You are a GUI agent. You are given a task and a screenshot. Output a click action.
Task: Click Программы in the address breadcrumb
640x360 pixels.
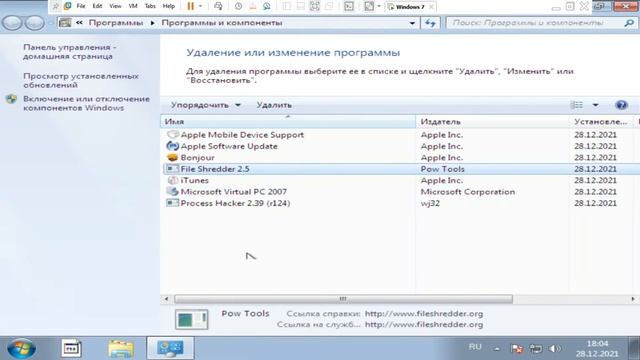pos(116,23)
